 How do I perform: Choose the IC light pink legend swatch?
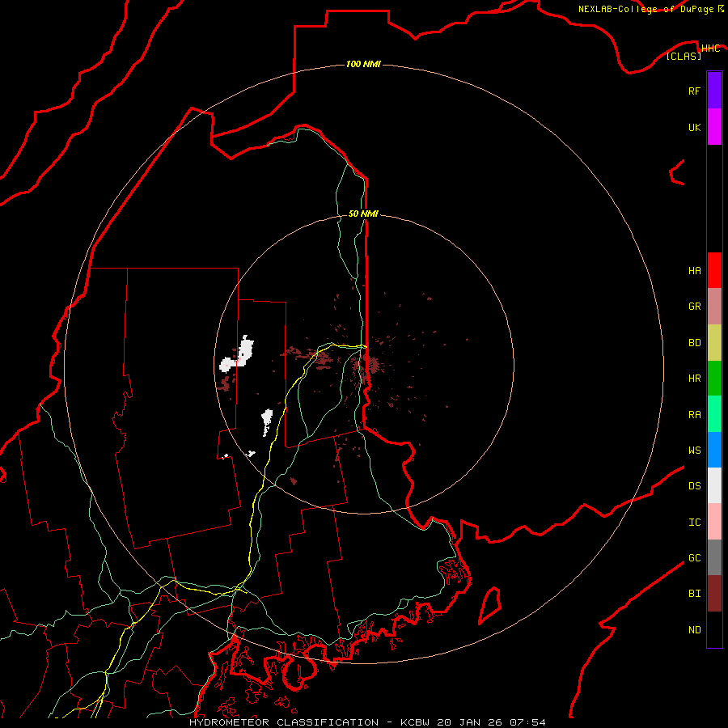[x=714, y=522]
